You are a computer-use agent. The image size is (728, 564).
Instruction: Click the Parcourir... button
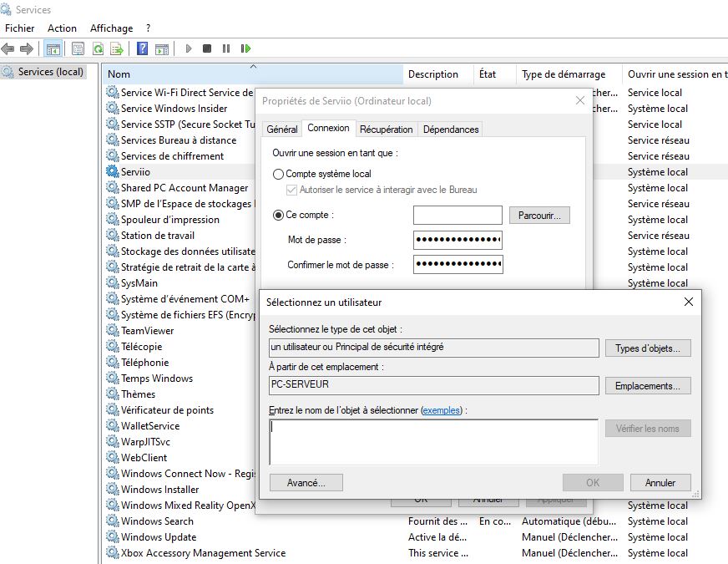click(539, 216)
